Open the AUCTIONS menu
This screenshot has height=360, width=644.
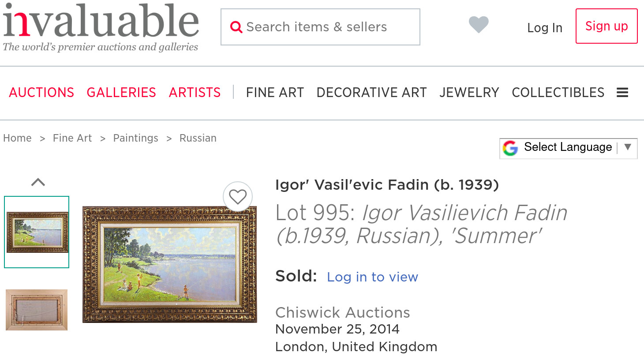[x=41, y=93]
